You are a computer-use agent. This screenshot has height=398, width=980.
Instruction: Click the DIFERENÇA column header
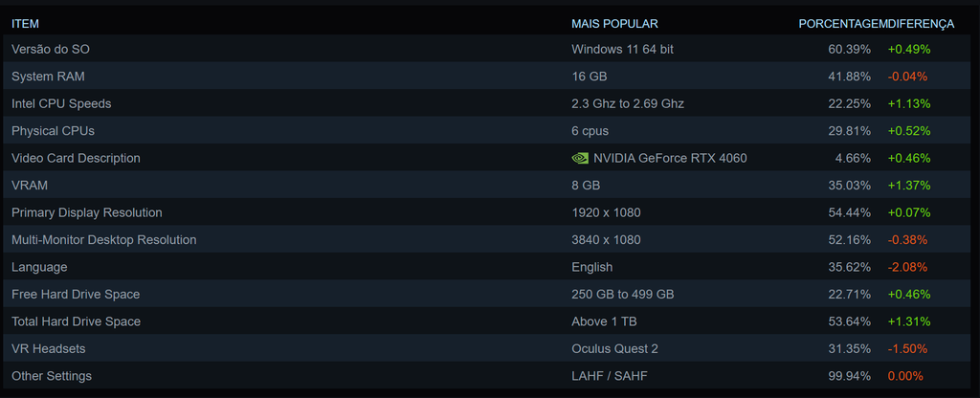(x=919, y=23)
